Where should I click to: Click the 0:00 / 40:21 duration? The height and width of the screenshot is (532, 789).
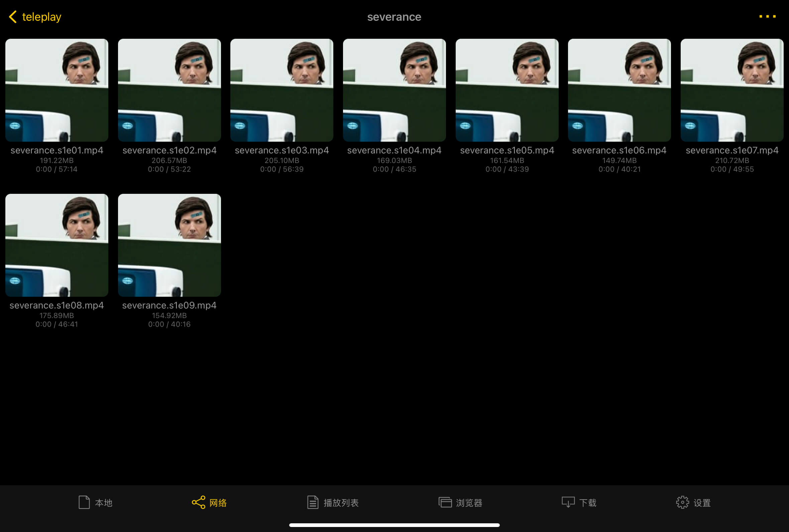tap(619, 169)
